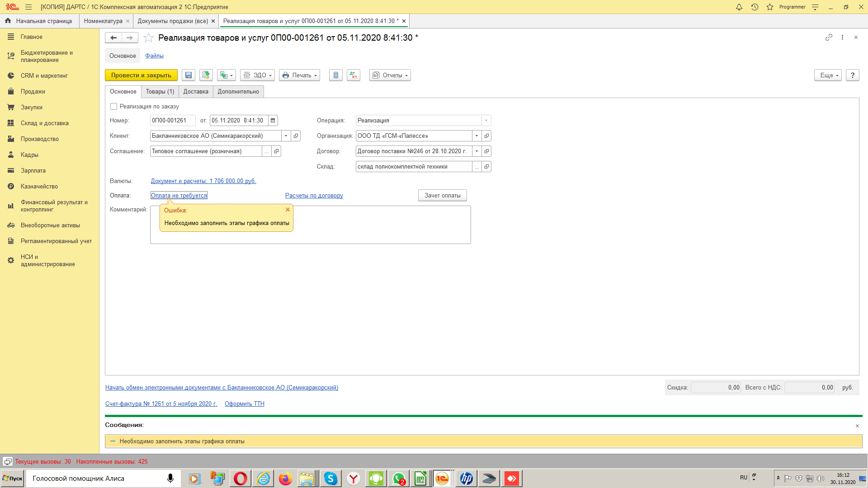Viewport: 868px width, 488px height.
Task: Open the Файлы link
Action: pos(154,56)
